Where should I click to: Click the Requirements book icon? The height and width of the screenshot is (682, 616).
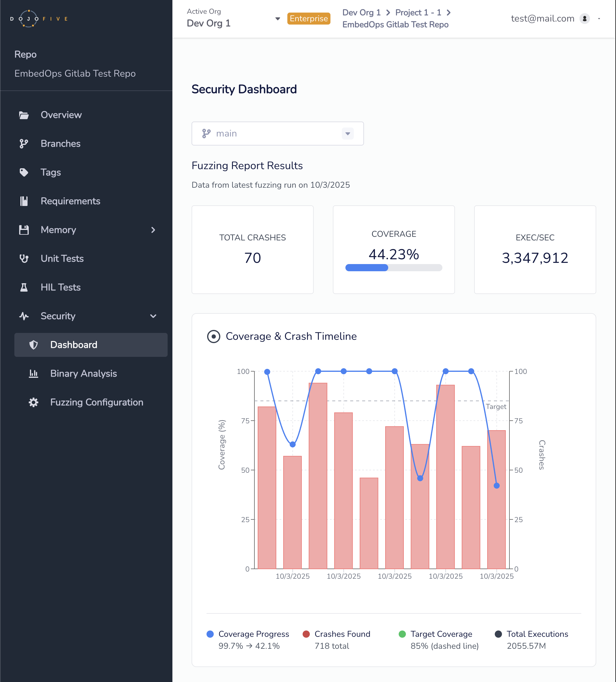click(x=24, y=201)
